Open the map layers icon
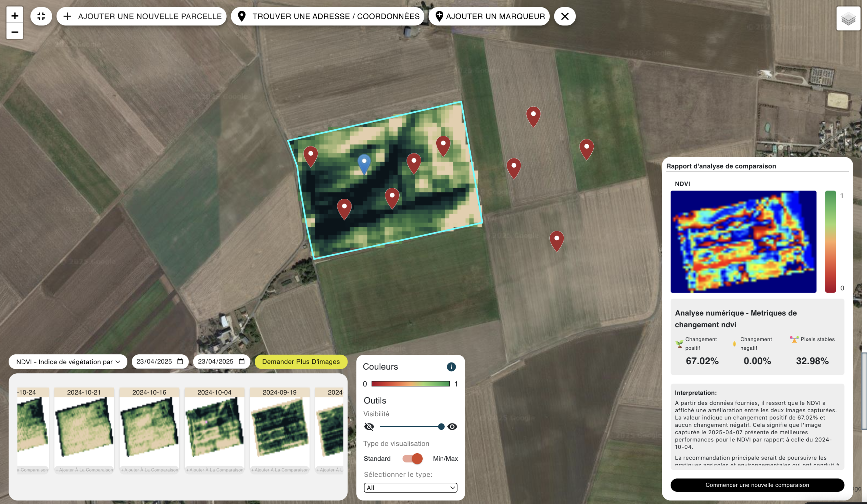 tap(848, 19)
